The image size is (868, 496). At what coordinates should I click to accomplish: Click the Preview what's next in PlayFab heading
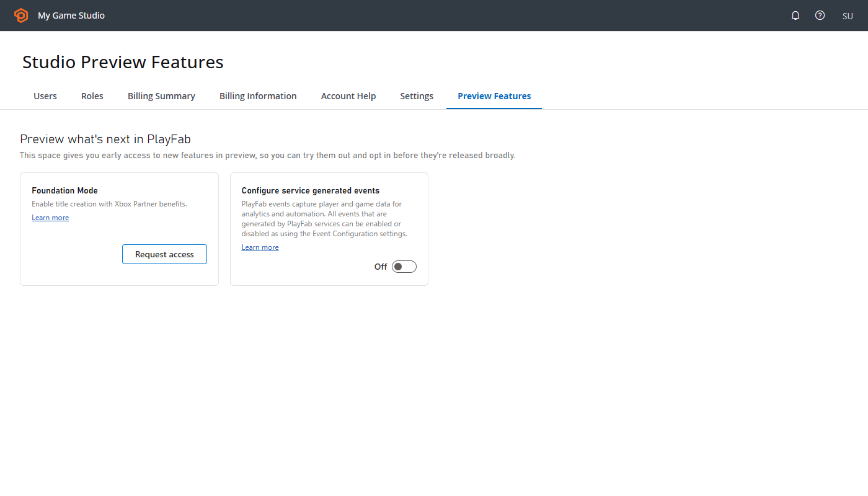[105, 139]
